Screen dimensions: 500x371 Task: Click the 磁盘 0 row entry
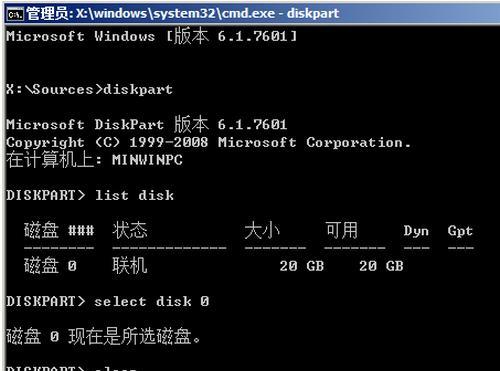(x=50, y=266)
